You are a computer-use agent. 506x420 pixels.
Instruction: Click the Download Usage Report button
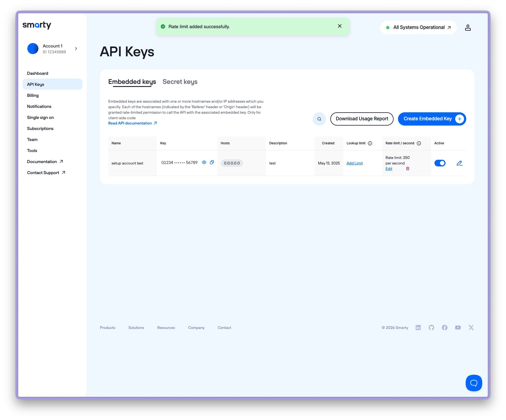point(362,119)
